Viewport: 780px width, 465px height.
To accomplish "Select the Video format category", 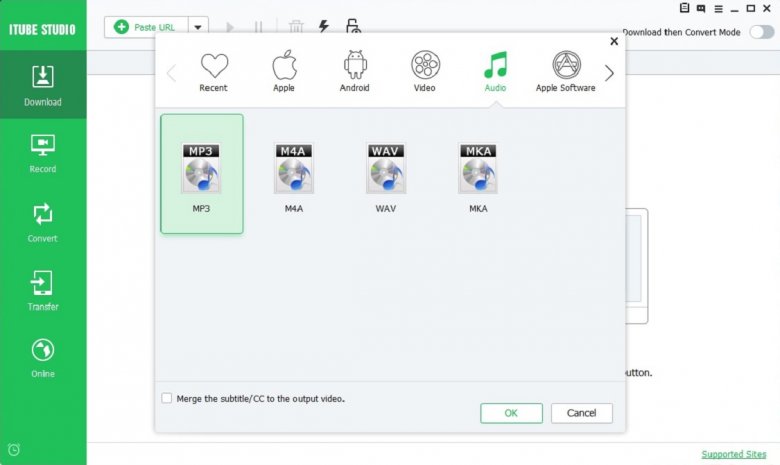I will pyautogui.click(x=425, y=72).
